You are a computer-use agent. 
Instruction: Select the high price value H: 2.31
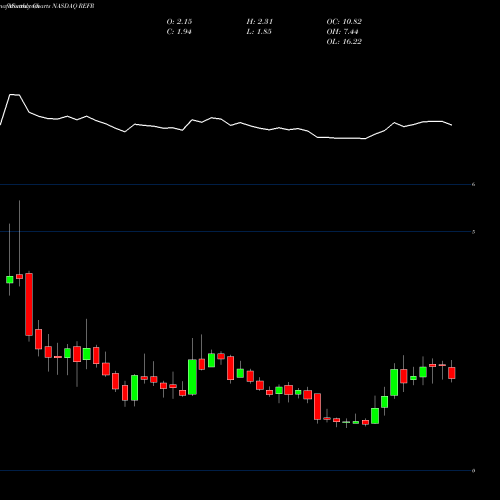260,22
